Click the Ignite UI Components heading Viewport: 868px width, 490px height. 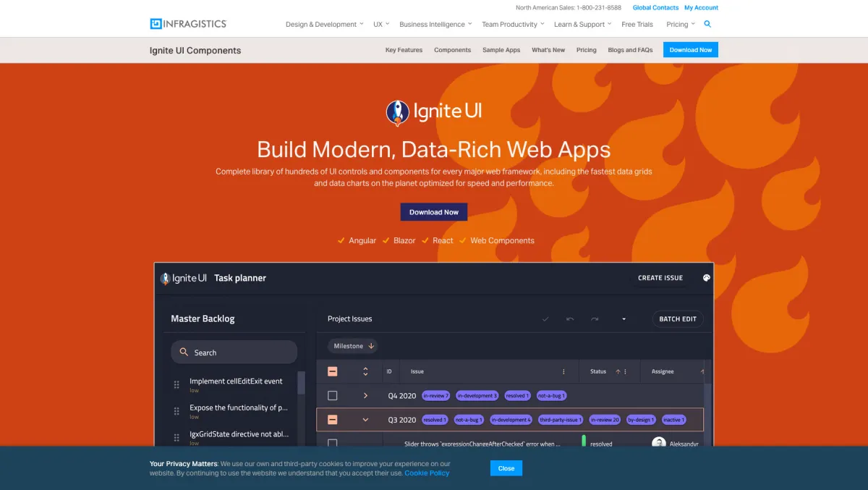(195, 50)
